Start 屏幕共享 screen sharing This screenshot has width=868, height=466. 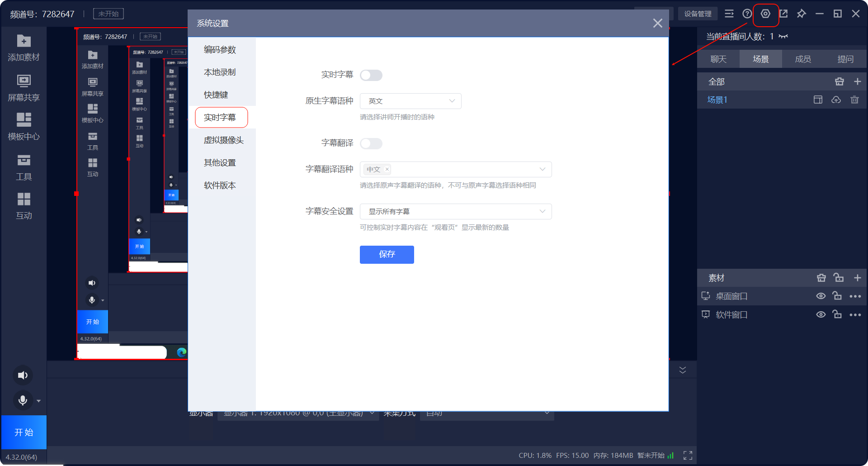click(24, 88)
